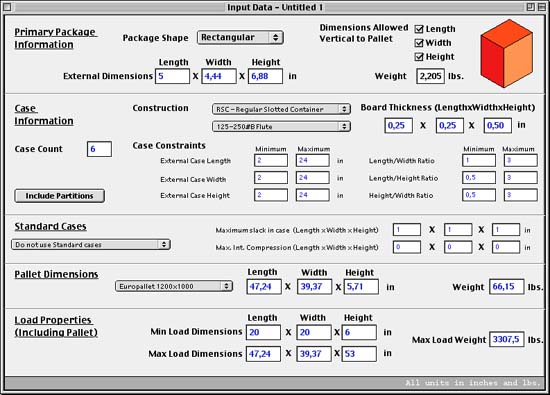The height and width of the screenshot is (395, 550).
Task: Click the Load Properties (Including Pallet) heading
Action: pos(56,326)
